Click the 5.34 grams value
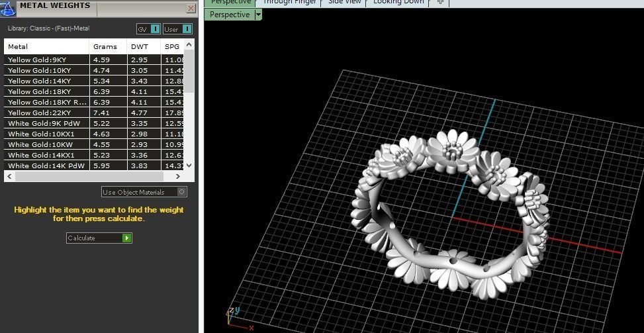The width and height of the screenshot is (644, 333). click(101, 81)
